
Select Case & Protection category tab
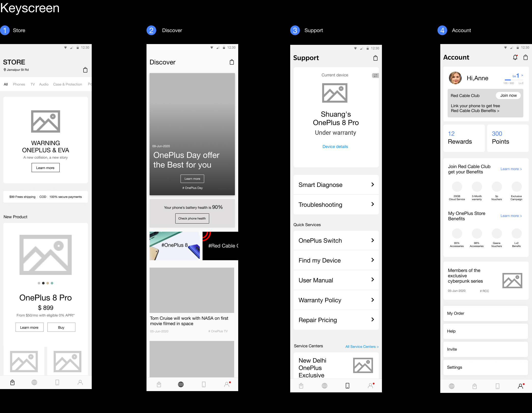click(x=68, y=84)
